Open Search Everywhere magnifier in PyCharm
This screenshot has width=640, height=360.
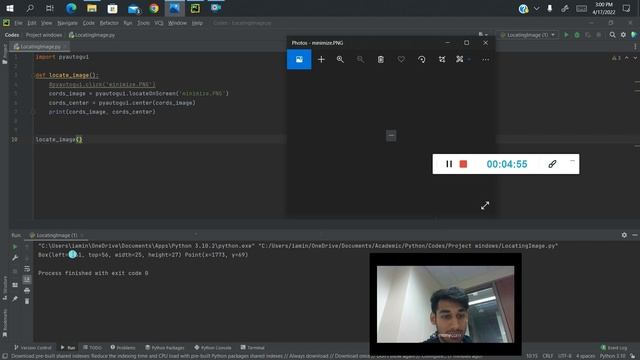click(612, 35)
